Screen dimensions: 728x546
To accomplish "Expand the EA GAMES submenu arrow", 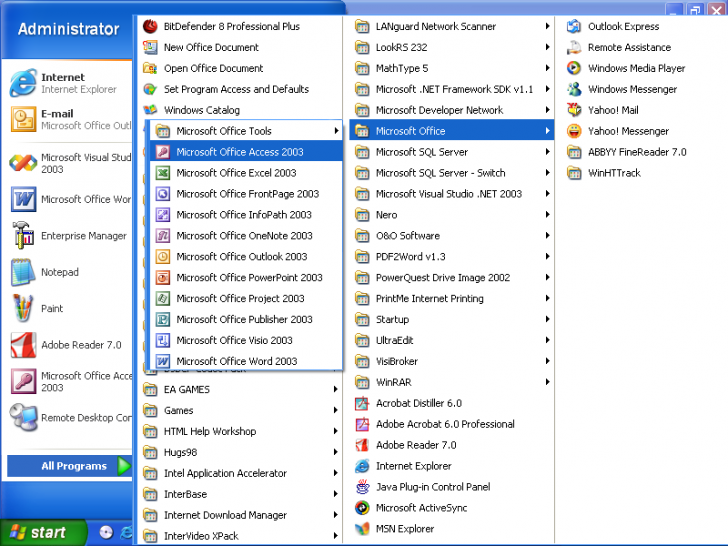I will click(x=335, y=389).
